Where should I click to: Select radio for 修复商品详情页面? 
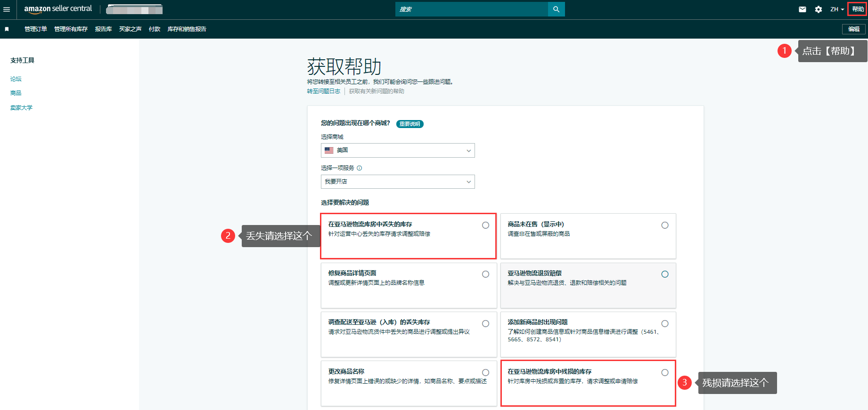coord(485,274)
